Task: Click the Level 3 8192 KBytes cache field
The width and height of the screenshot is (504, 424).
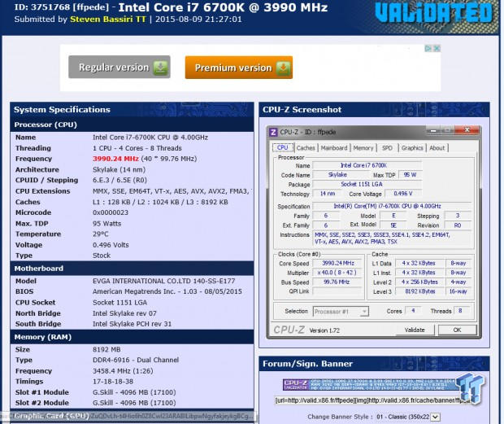Action: tap(419, 291)
